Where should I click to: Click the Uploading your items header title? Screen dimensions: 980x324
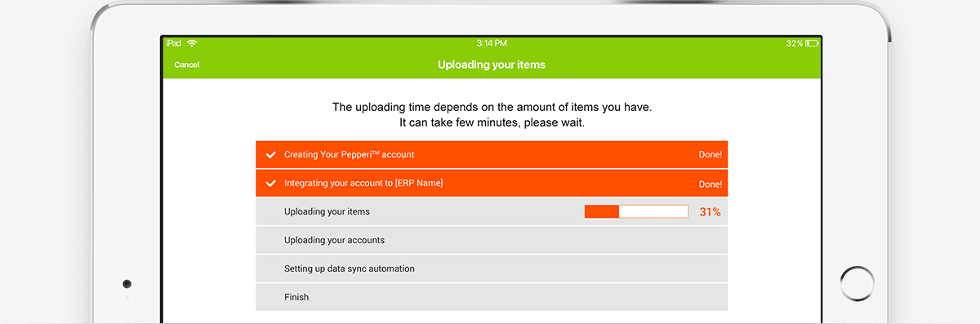point(492,64)
